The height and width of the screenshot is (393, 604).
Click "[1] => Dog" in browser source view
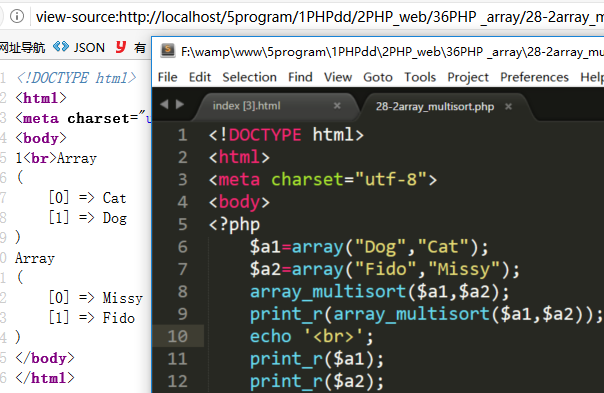[87, 218]
